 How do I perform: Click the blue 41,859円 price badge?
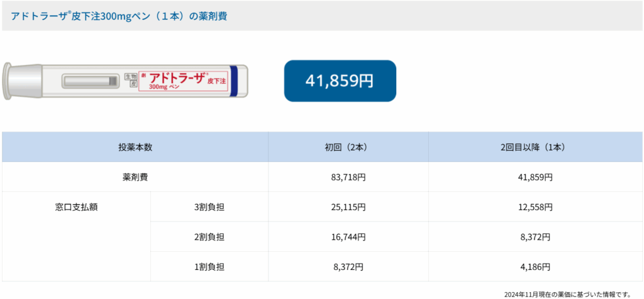point(340,81)
